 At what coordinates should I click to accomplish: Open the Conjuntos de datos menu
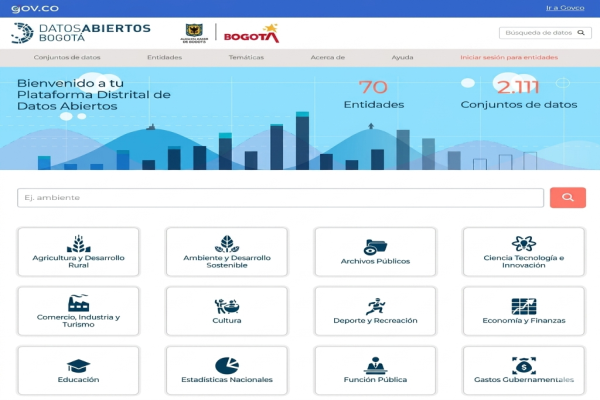coord(67,57)
